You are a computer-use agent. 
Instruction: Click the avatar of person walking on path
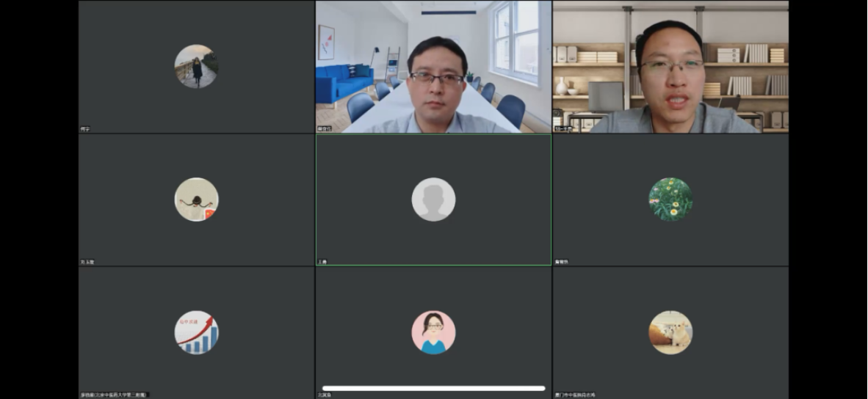[196, 67]
